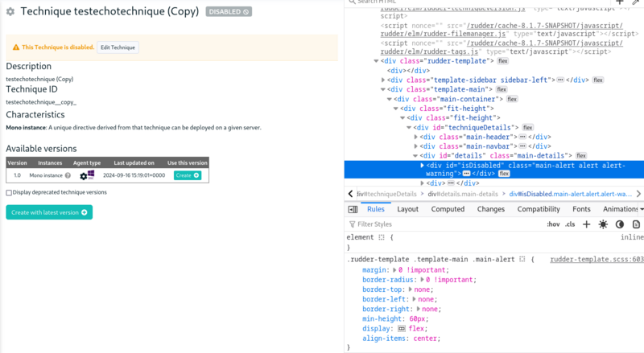Click Create button for version 1.0
644x353 pixels.
tap(188, 175)
